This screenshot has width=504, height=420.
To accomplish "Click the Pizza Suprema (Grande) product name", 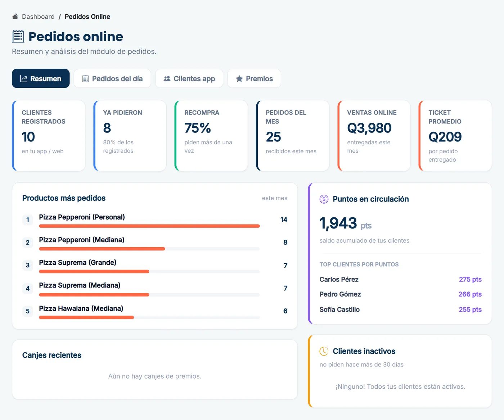I will click(78, 262).
